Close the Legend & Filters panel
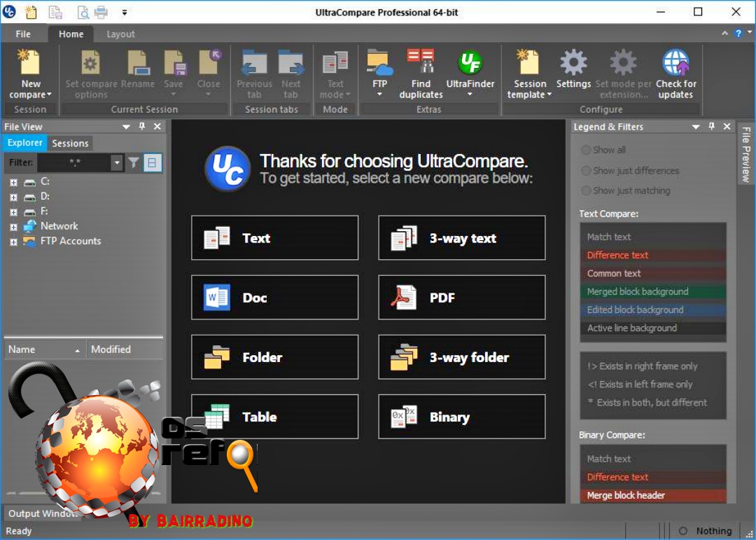The image size is (756, 540). [x=727, y=127]
